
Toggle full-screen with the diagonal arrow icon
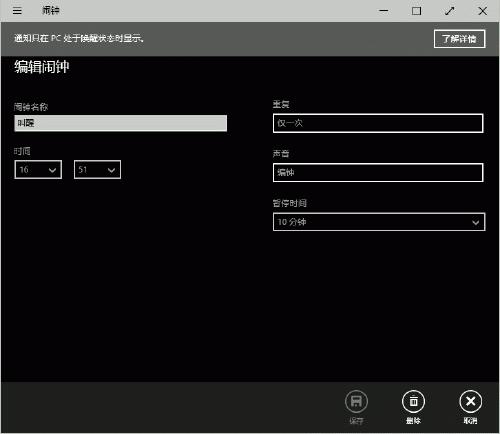click(x=449, y=11)
